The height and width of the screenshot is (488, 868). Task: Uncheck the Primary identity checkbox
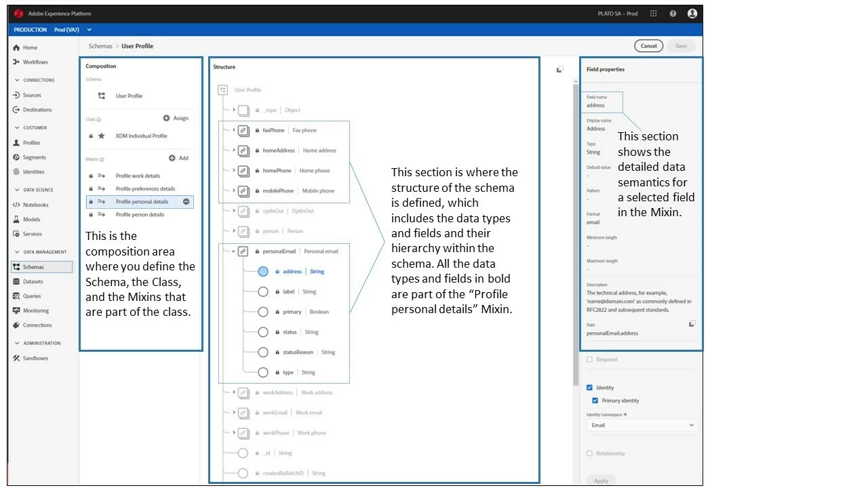click(595, 401)
